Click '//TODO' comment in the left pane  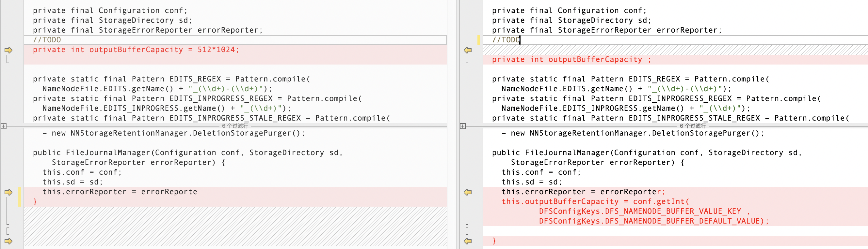click(x=47, y=40)
